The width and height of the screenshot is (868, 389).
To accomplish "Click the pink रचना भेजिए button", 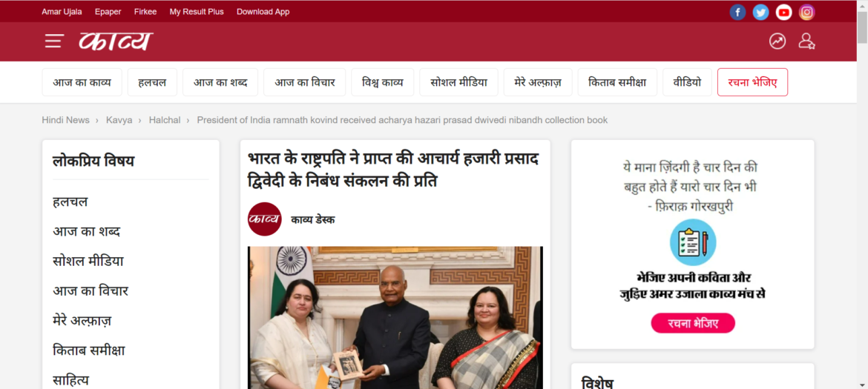I will coord(692,323).
